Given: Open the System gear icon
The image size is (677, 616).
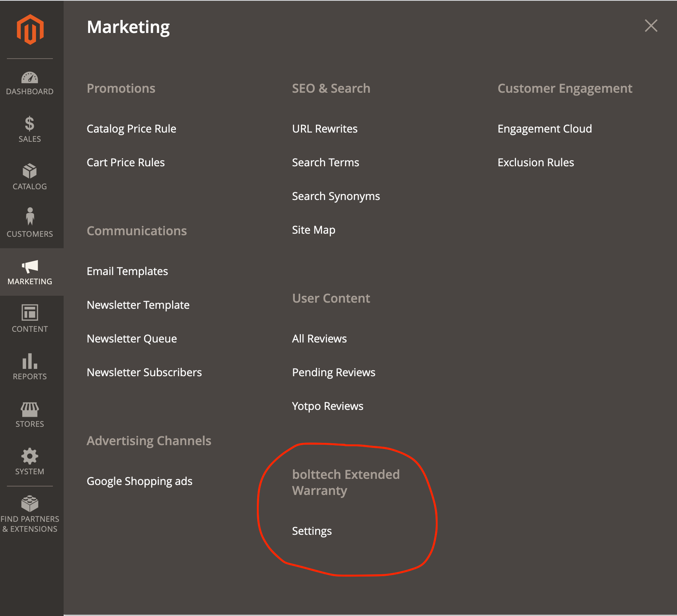Looking at the screenshot, I should (x=30, y=456).
